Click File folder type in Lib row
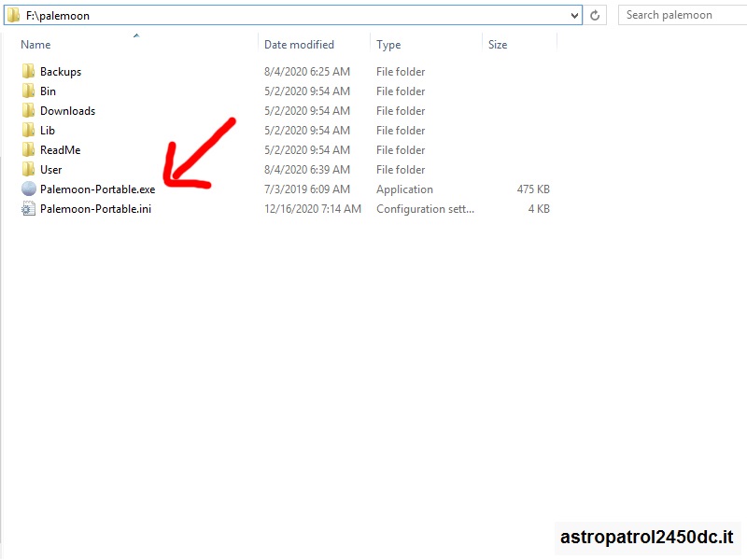 click(401, 130)
